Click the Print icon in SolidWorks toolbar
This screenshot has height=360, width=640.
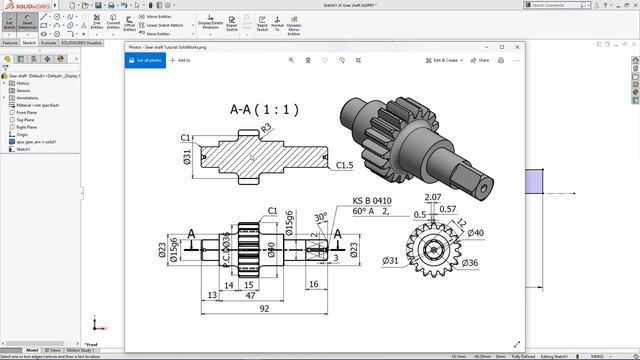pos(111,5)
